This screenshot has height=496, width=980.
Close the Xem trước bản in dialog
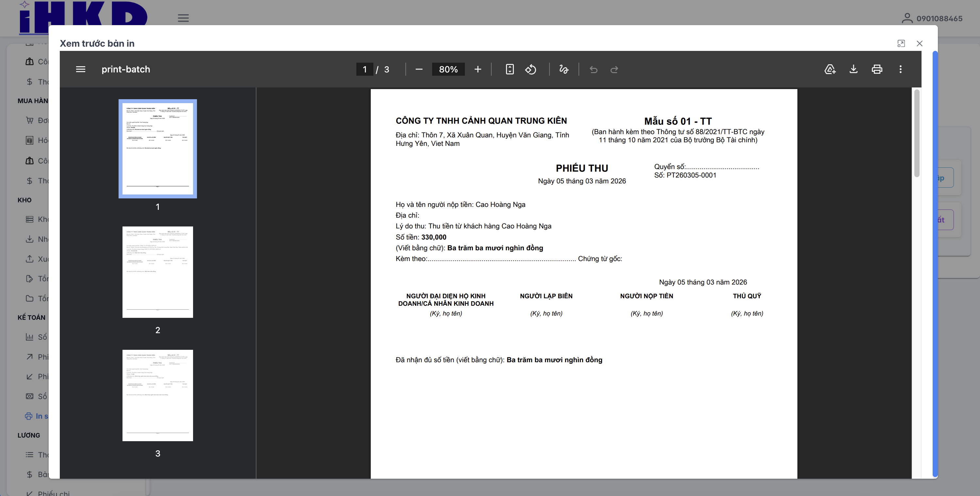[920, 43]
